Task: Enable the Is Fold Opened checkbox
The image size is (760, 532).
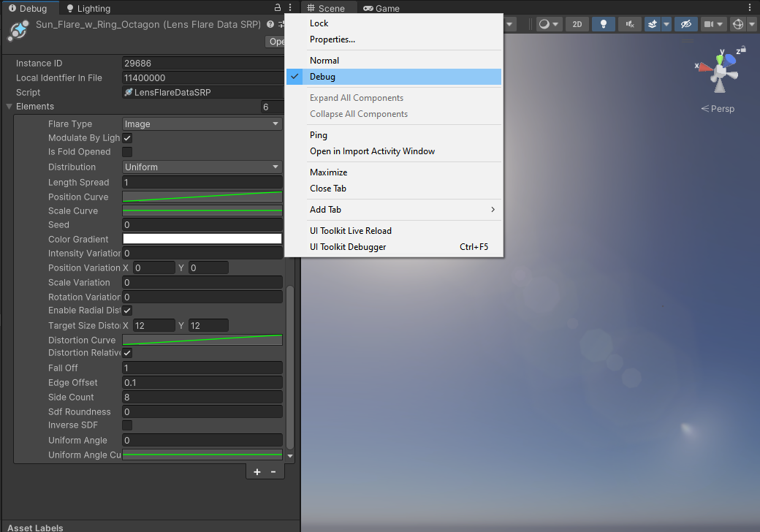Action: tap(127, 152)
